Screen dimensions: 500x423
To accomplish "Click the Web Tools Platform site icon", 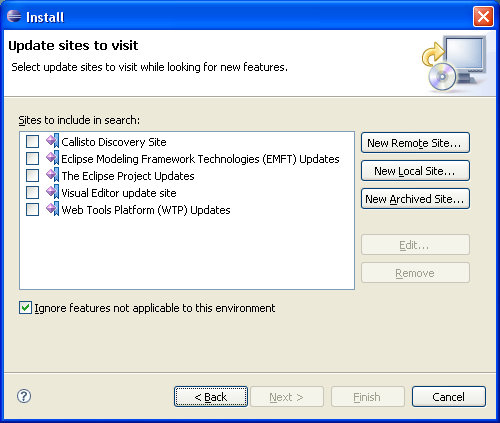I will 53,209.
